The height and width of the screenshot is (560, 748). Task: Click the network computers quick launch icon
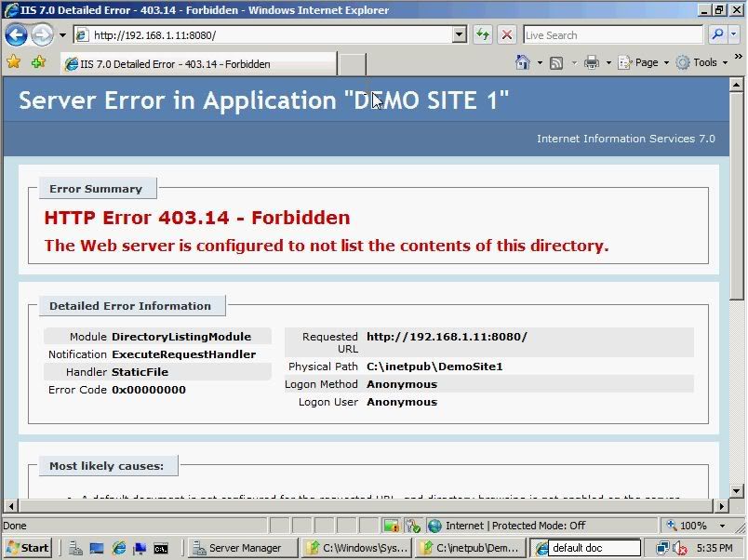click(140, 548)
